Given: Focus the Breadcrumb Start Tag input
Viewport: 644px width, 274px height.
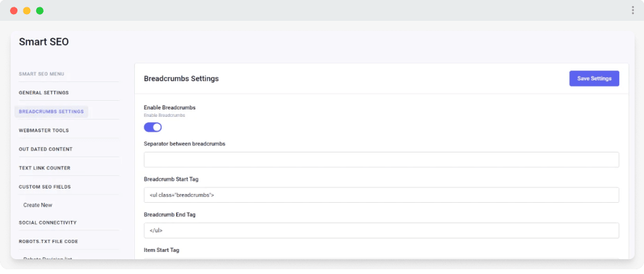Looking at the screenshot, I should click(381, 195).
